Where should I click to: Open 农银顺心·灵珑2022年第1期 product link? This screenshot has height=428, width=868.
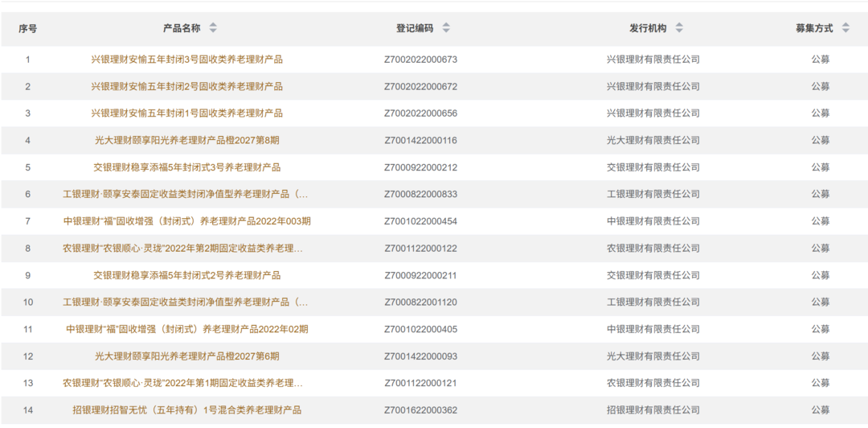click(183, 383)
